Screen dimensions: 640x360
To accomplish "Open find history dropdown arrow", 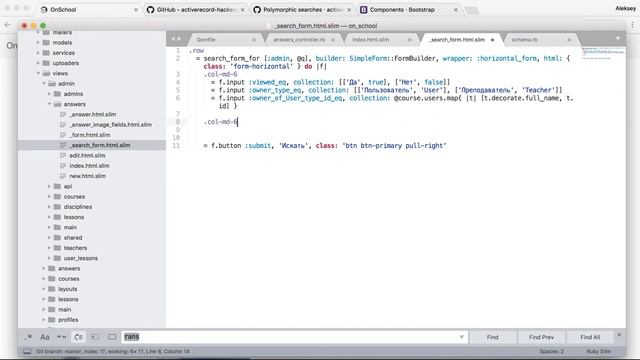I will click(x=462, y=337).
